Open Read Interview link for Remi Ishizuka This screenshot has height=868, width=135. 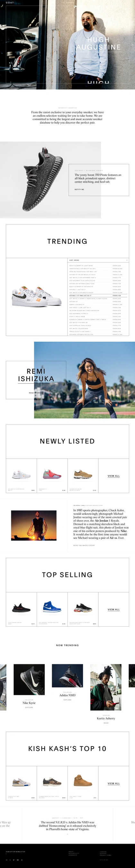(x=36, y=393)
